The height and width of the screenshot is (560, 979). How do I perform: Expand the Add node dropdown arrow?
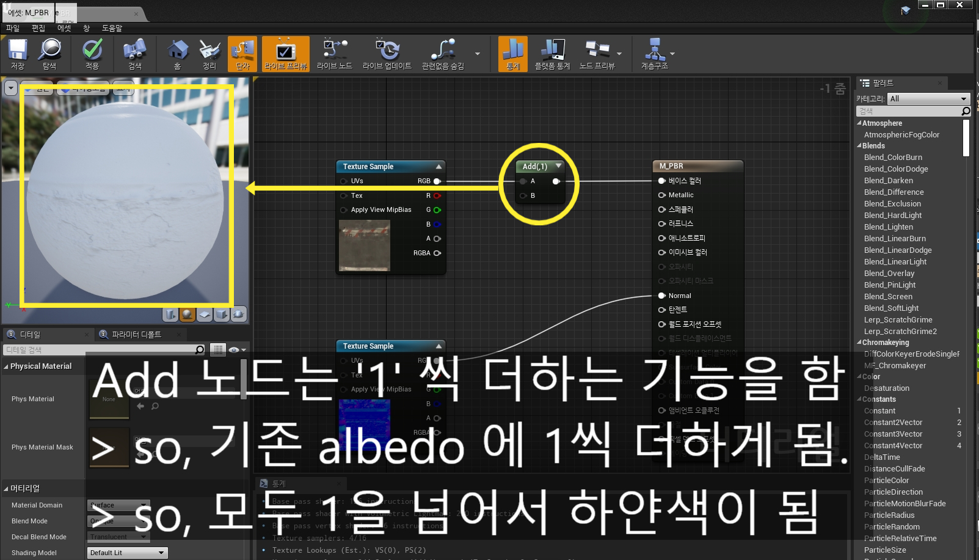(558, 166)
